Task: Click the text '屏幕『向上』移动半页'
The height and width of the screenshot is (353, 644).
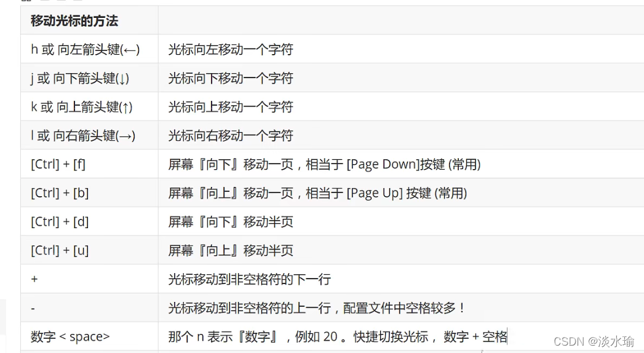Action: tap(231, 250)
